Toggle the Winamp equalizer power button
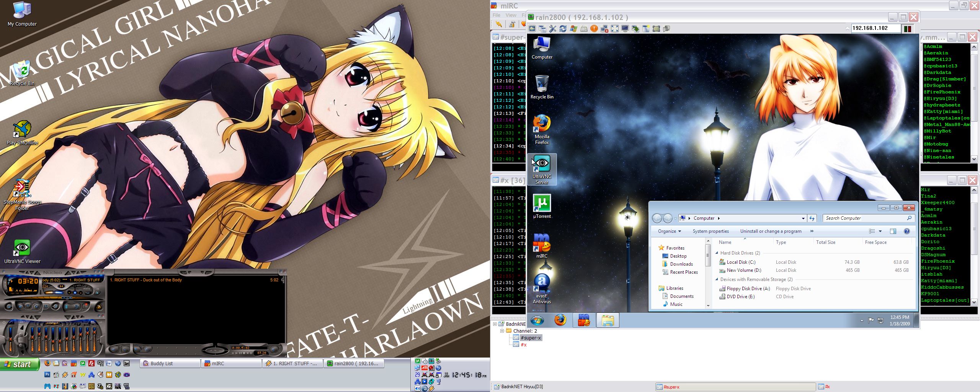Image resolution: width=980 pixels, height=392 pixels. pos(5,323)
